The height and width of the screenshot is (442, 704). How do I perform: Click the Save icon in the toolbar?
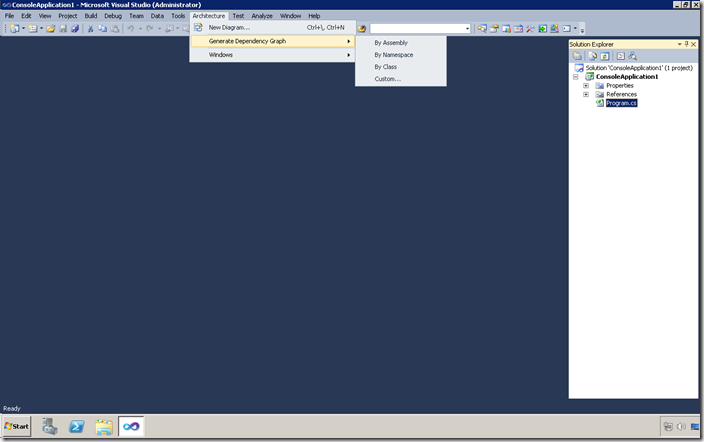(63, 29)
